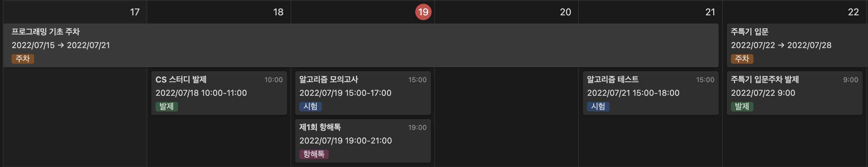Select day 21 in the calendar
868x167 pixels.
(x=710, y=12)
